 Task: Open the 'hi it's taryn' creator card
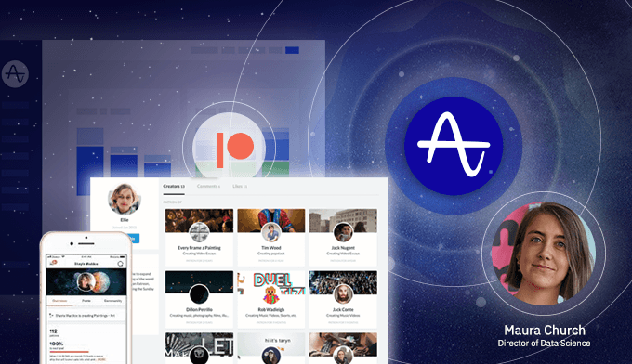click(270, 348)
